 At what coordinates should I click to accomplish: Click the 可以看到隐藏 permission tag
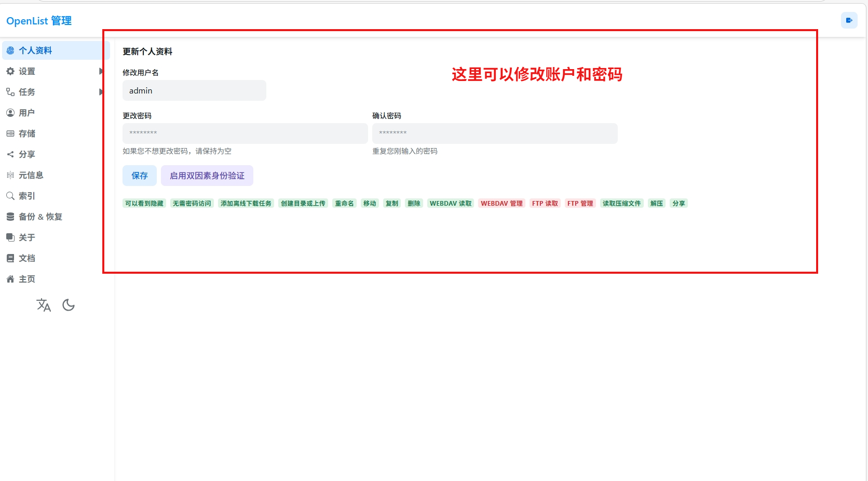click(144, 203)
